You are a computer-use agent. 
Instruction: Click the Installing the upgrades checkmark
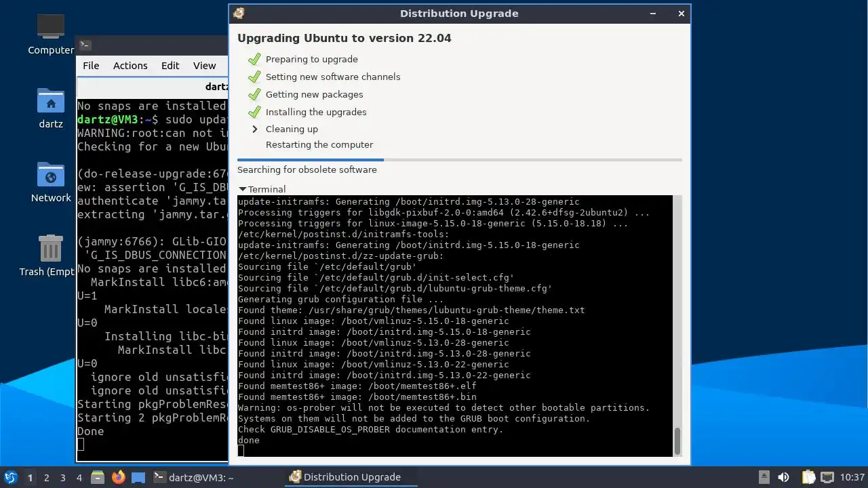[x=255, y=112]
